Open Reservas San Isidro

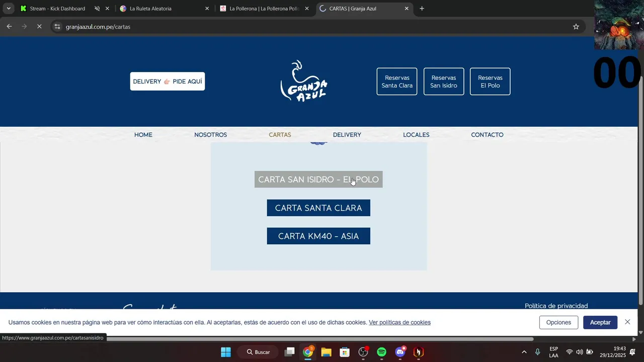pos(444,81)
